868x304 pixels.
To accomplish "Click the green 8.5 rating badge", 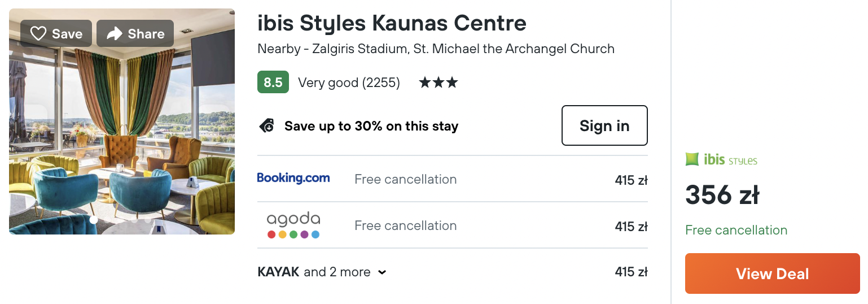I will [273, 82].
